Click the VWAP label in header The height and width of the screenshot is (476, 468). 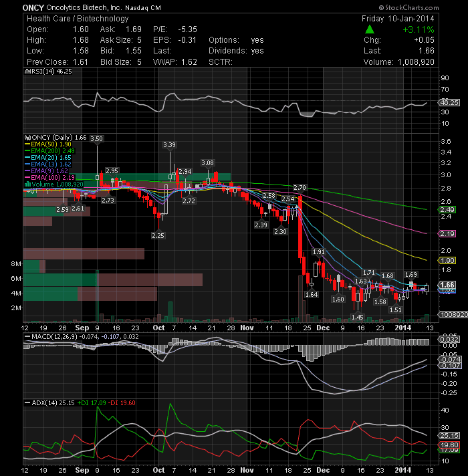click(166, 62)
